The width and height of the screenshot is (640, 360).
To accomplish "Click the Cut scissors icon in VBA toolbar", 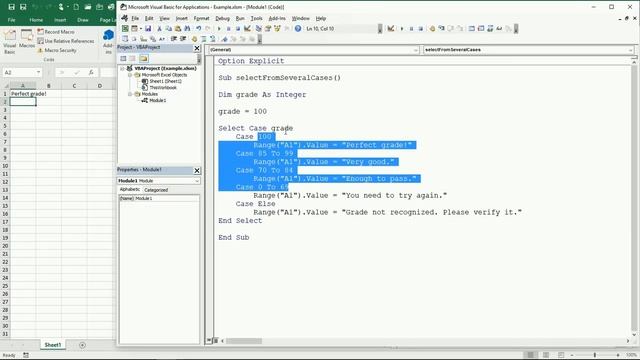I will pyautogui.click(x=160, y=29).
